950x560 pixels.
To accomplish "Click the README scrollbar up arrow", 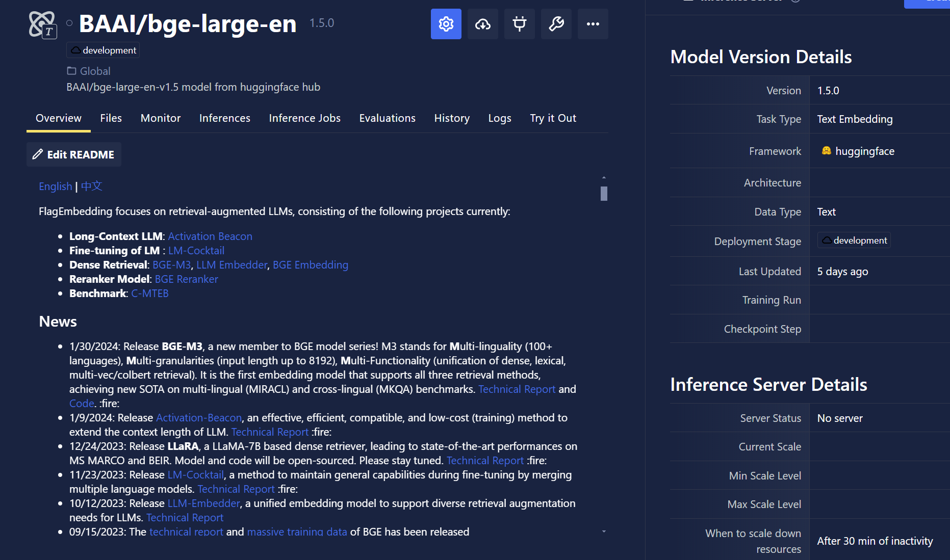I will coord(604,177).
